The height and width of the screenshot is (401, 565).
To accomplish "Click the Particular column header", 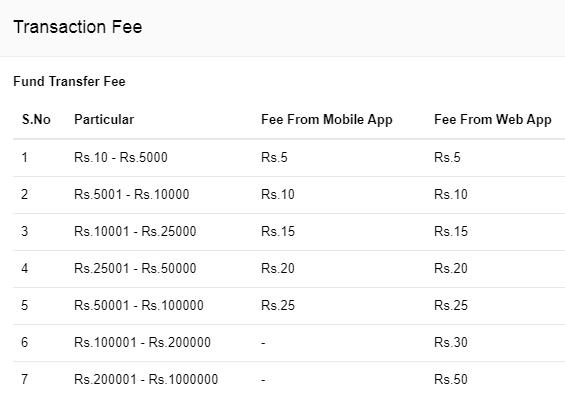I will [104, 120].
